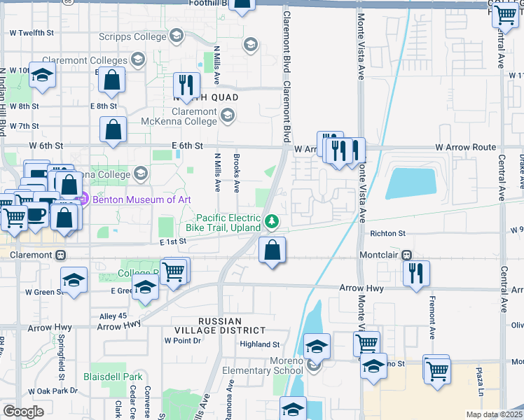Click the 'Fremont Ave' street label
524x420 pixels.
click(x=432, y=318)
